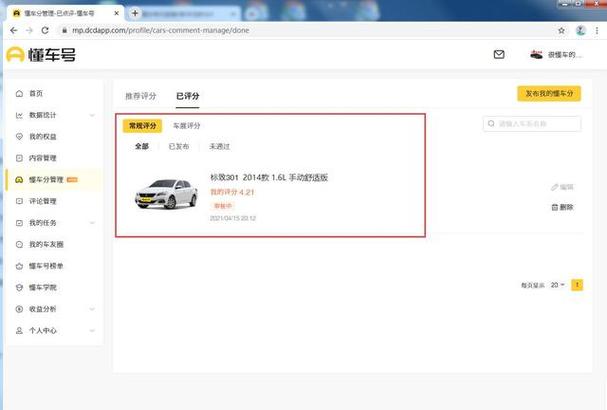Image resolution: width=607 pixels, height=410 pixels.
Task: Open browser profile avatar icon
Action: point(580,30)
